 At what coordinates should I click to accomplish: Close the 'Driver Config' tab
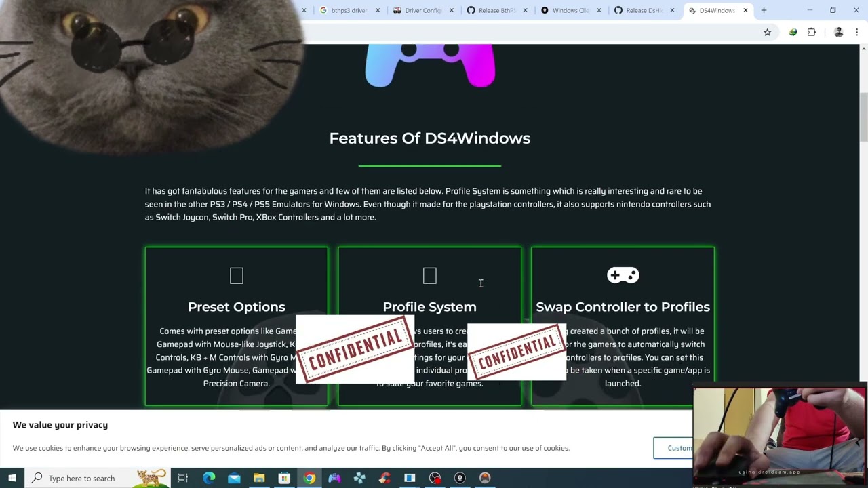(x=452, y=10)
